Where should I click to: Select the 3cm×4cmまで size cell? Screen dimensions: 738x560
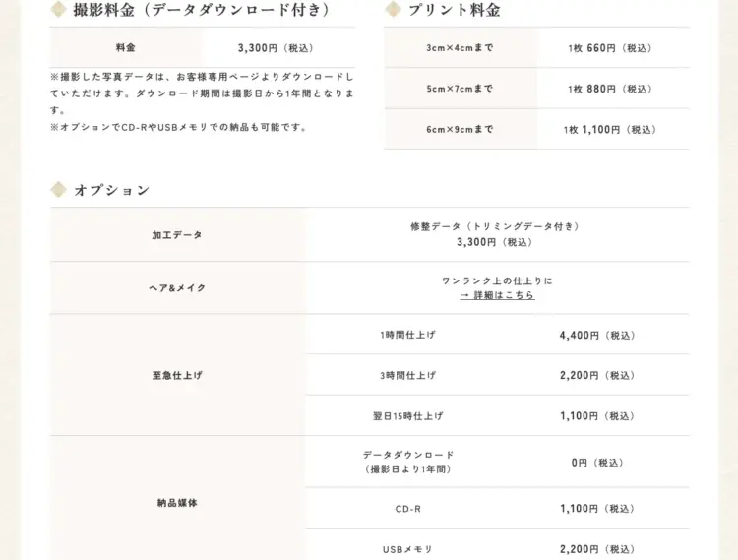[x=460, y=48]
